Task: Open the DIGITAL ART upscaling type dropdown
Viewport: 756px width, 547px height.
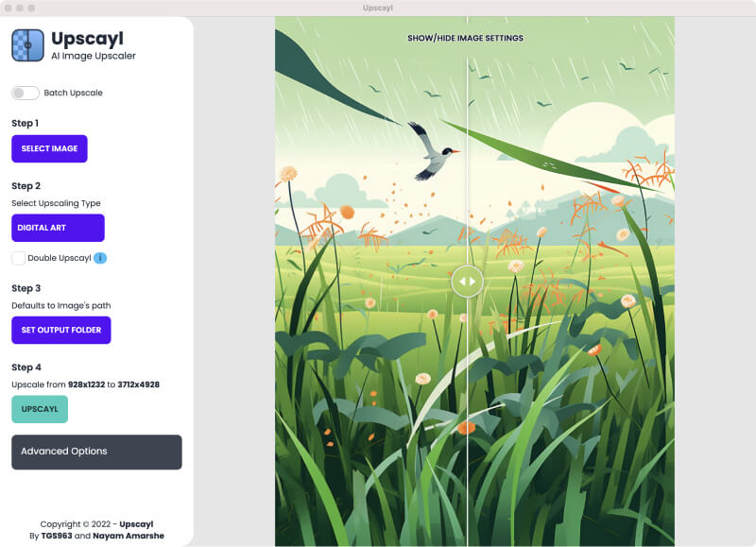Action: pyautogui.click(x=58, y=228)
